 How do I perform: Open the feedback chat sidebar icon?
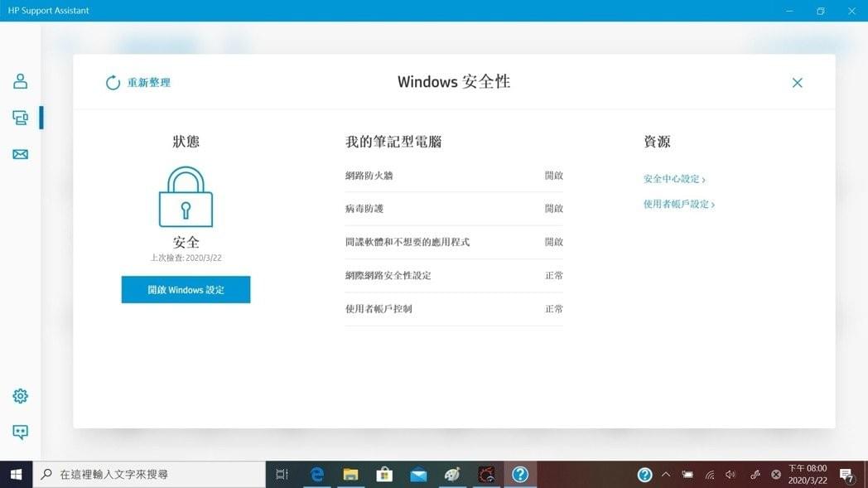[x=21, y=432]
